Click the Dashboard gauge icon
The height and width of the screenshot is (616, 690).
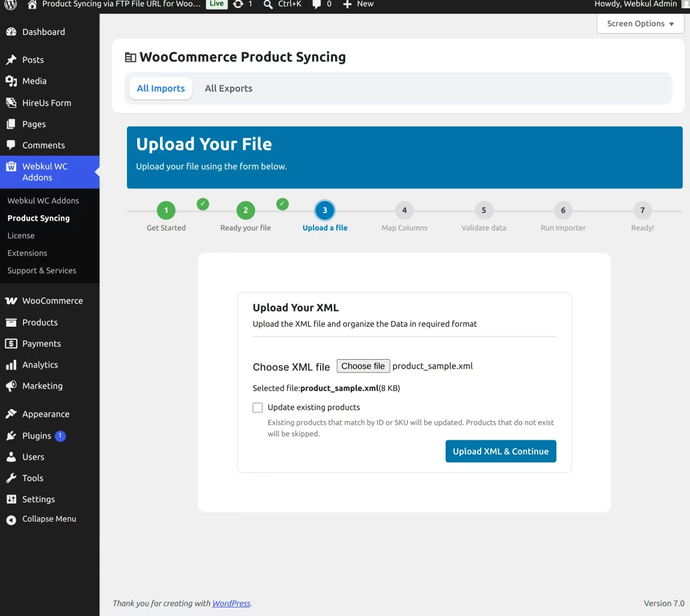11,32
